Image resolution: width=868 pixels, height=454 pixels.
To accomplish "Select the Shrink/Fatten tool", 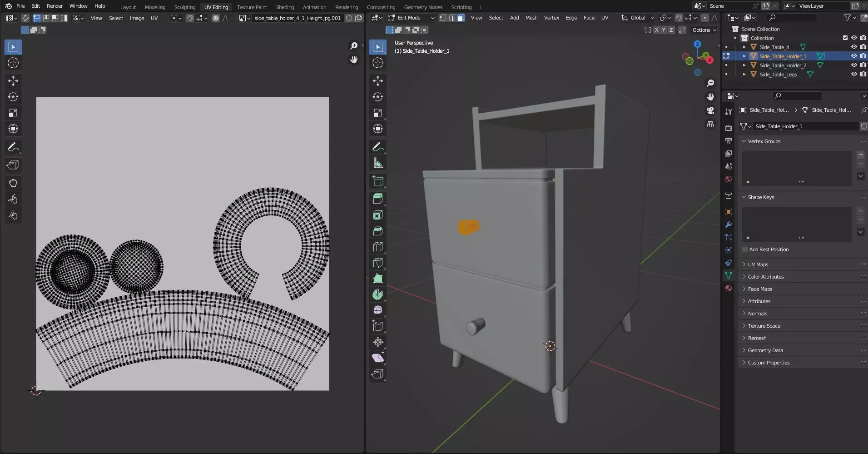I will pyautogui.click(x=378, y=342).
